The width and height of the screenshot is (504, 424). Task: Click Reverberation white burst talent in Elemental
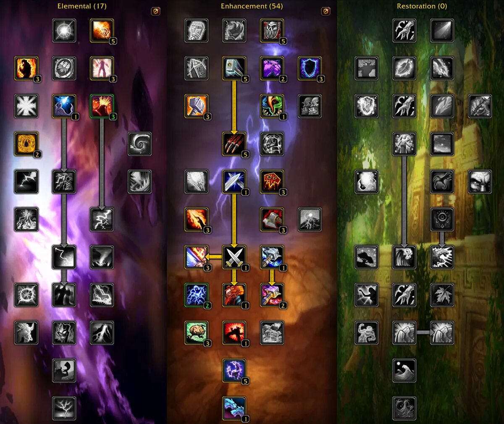(x=26, y=106)
